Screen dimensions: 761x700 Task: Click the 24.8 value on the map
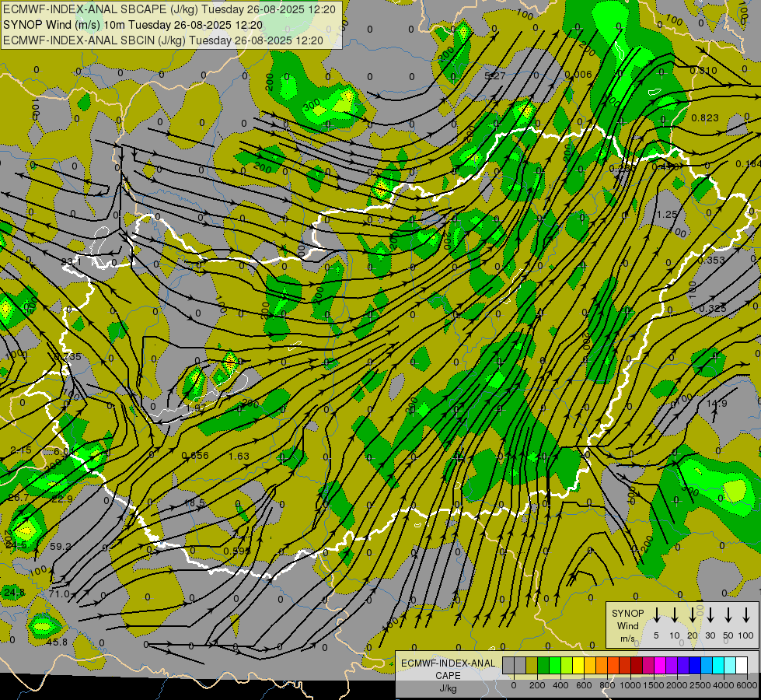point(14,592)
